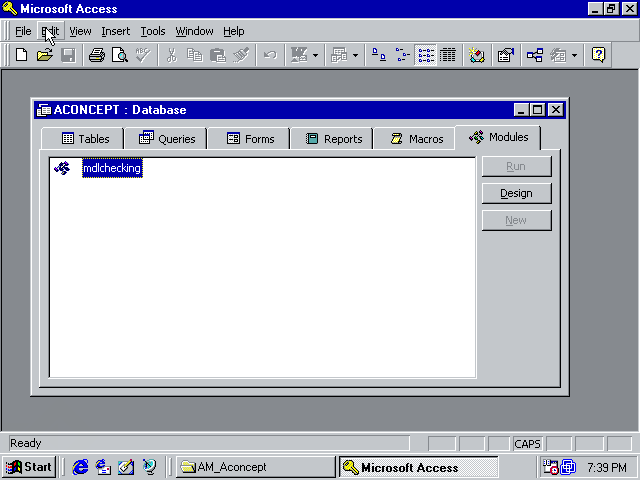Click the Windows Start button

coord(29,467)
